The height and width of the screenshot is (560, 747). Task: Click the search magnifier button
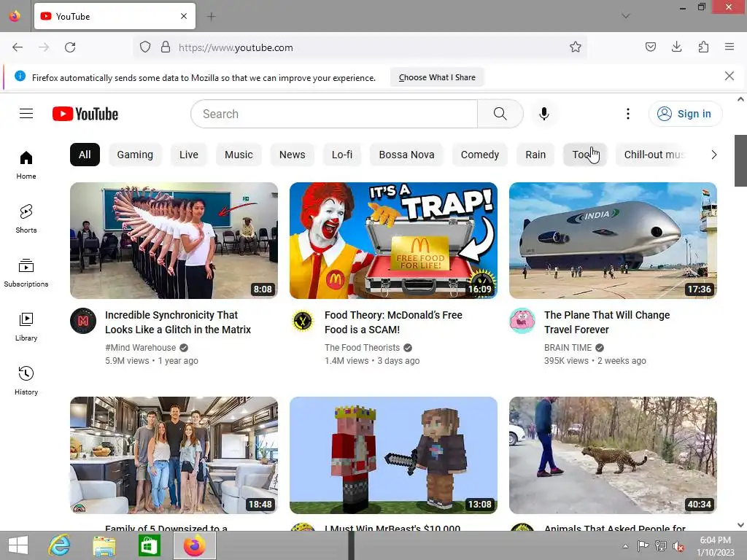(x=500, y=114)
